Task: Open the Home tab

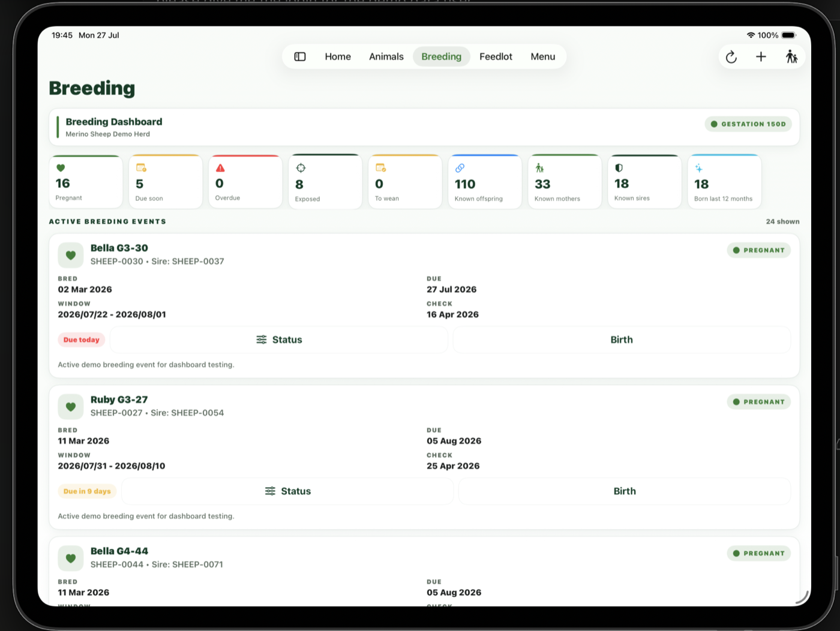Action: tap(338, 56)
